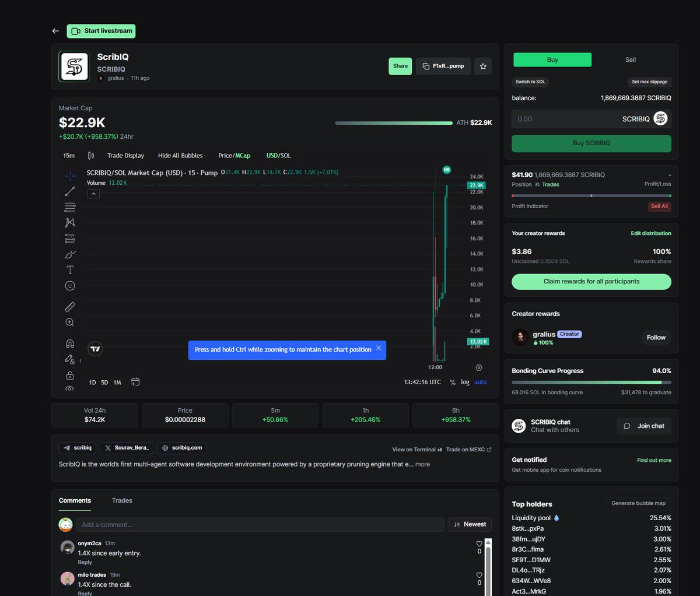This screenshot has width=700, height=596.
Task: Open Newest comment sort dropdown
Action: click(470, 524)
